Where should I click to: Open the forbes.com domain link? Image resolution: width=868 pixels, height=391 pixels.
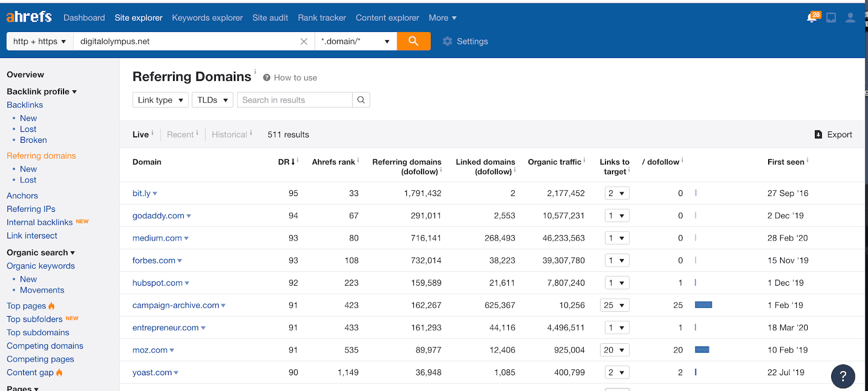(x=154, y=261)
